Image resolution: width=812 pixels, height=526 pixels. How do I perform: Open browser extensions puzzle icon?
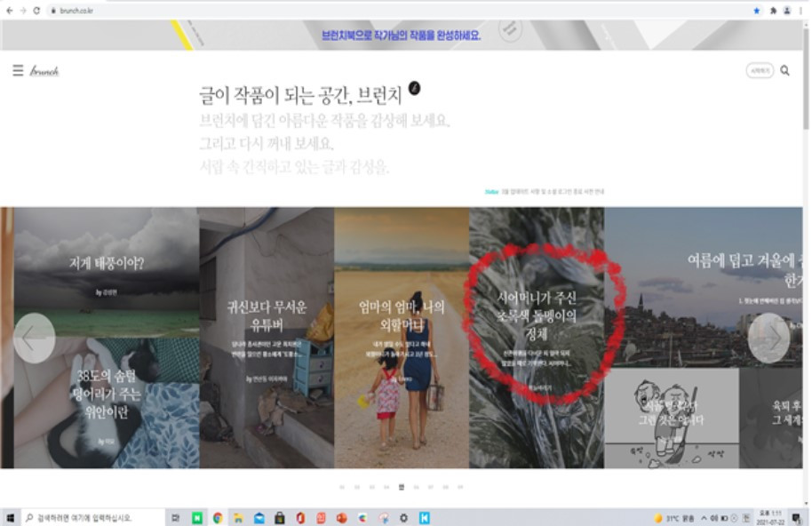(x=773, y=11)
